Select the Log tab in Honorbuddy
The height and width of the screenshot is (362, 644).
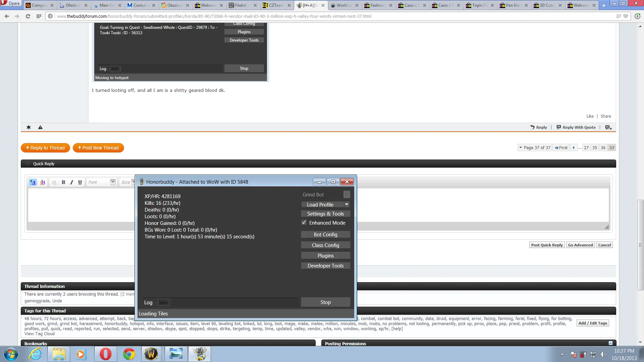[148, 302]
